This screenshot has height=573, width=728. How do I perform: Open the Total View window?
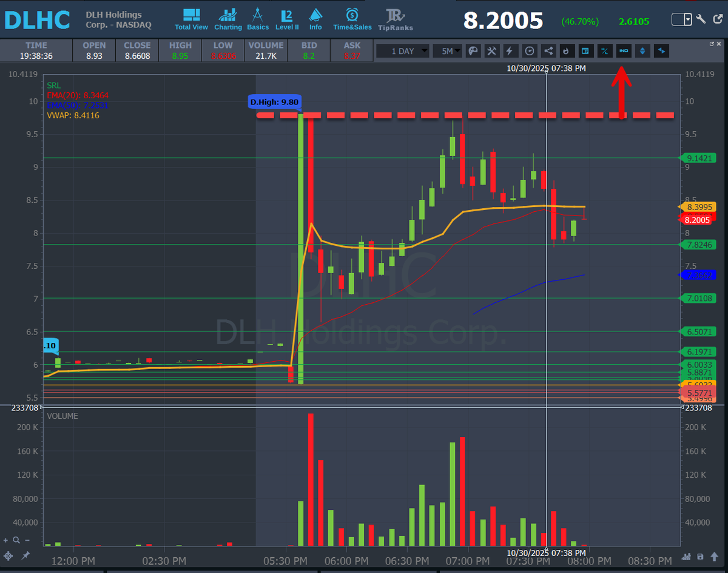click(x=191, y=19)
